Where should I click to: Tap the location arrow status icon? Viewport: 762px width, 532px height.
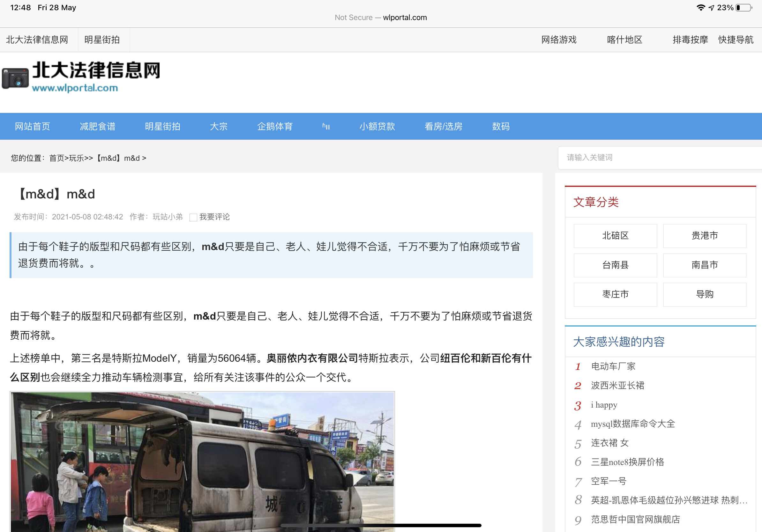pyautogui.click(x=711, y=8)
